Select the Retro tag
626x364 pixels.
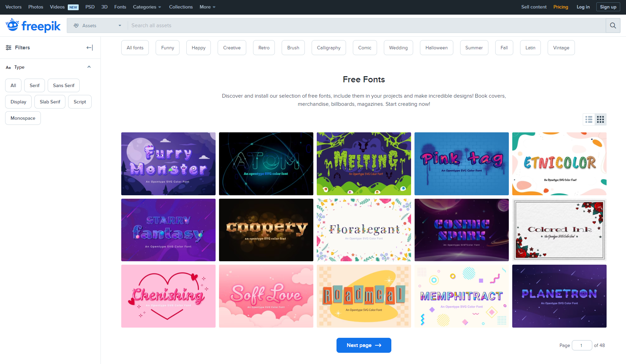[264, 48]
